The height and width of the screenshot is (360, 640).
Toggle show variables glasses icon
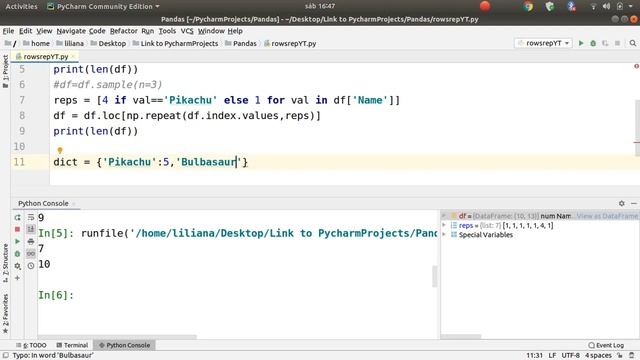[31, 254]
